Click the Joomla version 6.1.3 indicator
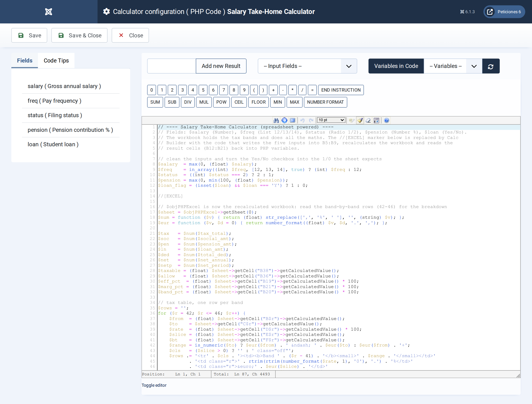The image size is (532, 404). [467, 12]
